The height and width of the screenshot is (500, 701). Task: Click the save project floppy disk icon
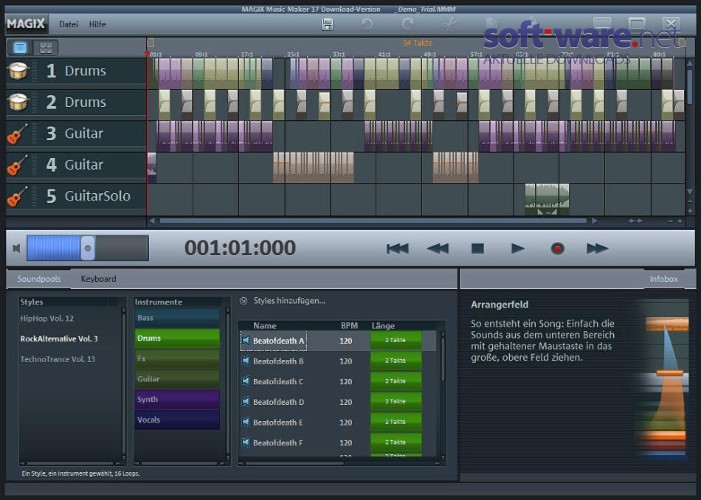click(327, 24)
